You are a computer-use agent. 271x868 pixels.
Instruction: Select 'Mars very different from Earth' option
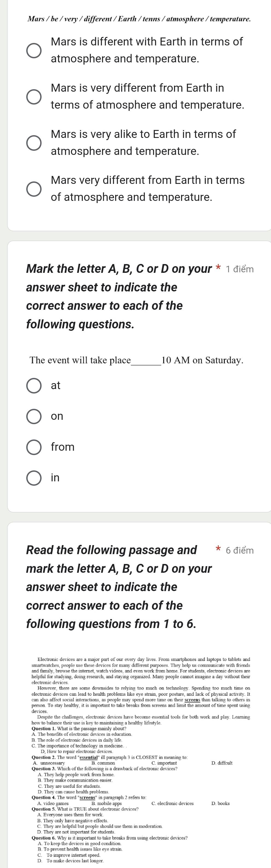click(34, 189)
